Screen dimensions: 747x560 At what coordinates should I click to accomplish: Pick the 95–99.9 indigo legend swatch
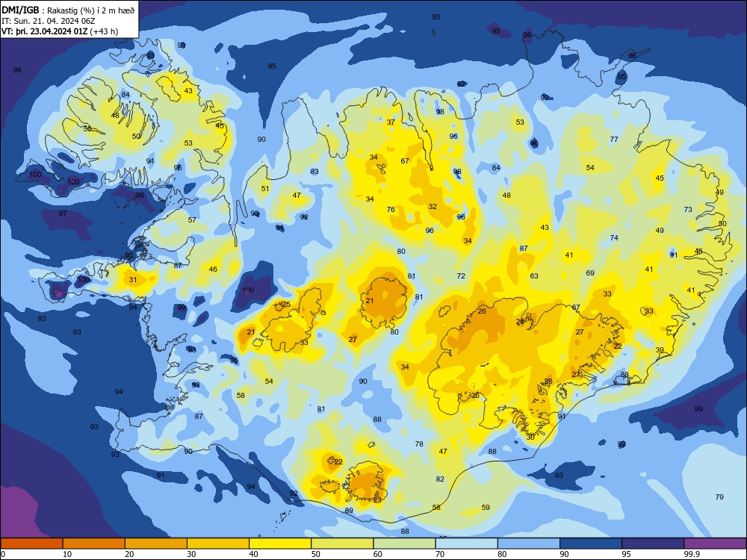coord(653,544)
